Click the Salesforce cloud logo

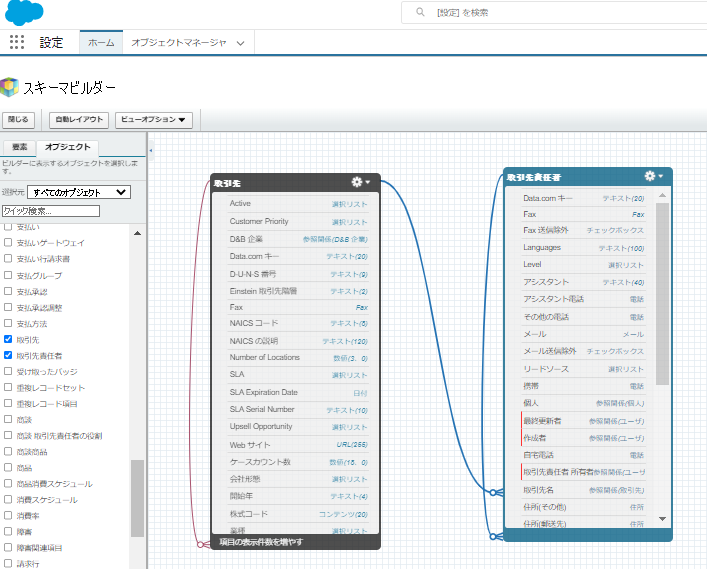click(24, 12)
